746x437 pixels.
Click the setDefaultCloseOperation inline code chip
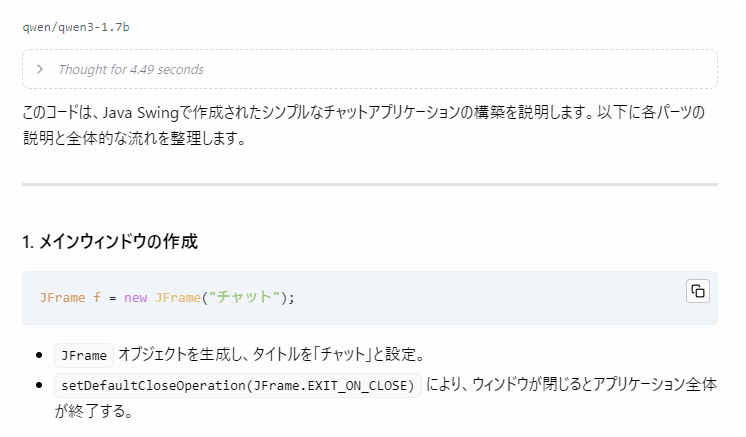238,386
